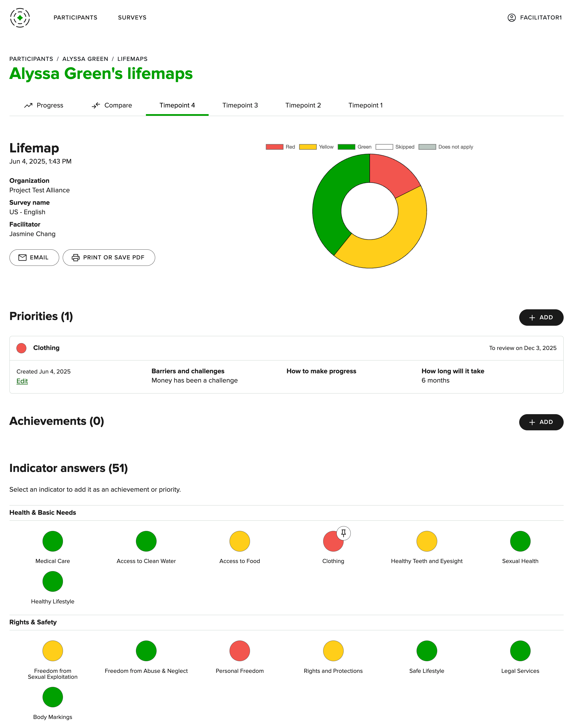Go to Alyssa Green breadcrumb link
The height and width of the screenshot is (728, 576).
tap(85, 59)
